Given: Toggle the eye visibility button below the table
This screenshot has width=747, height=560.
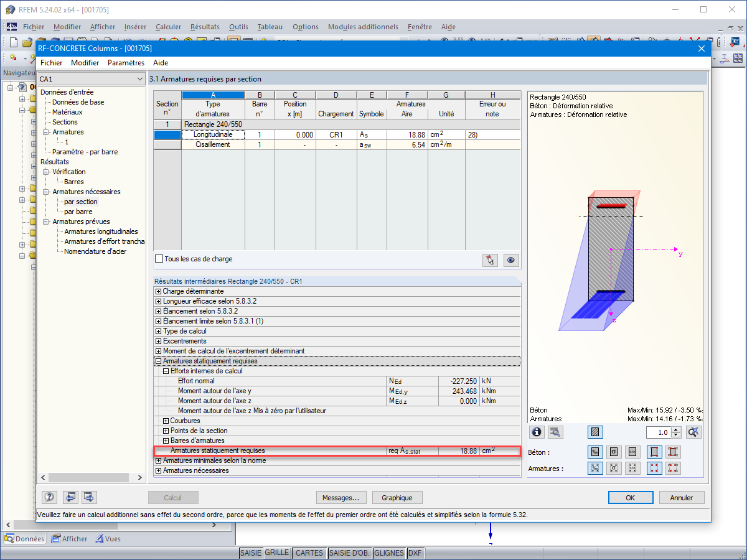Looking at the screenshot, I should (x=511, y=260).
